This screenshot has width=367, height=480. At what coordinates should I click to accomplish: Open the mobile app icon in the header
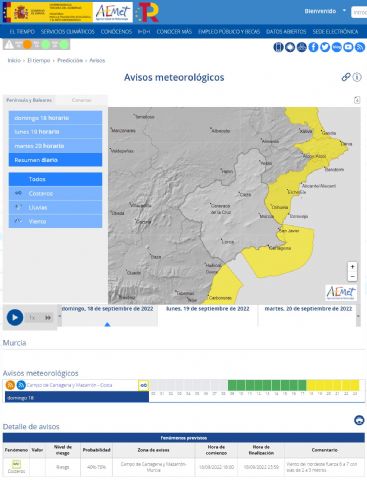[278, 47]
